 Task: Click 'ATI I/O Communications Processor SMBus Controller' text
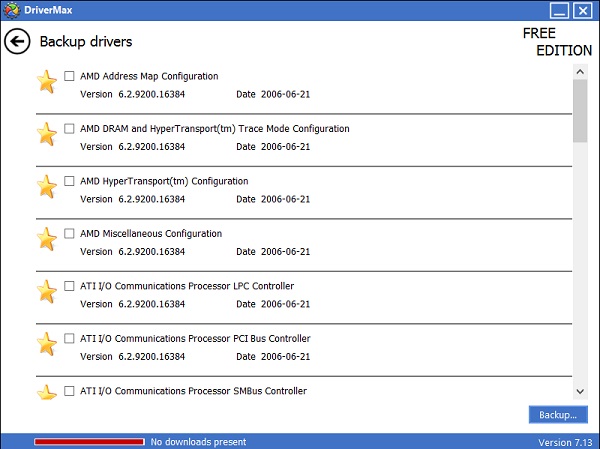[x=194, y=391]
